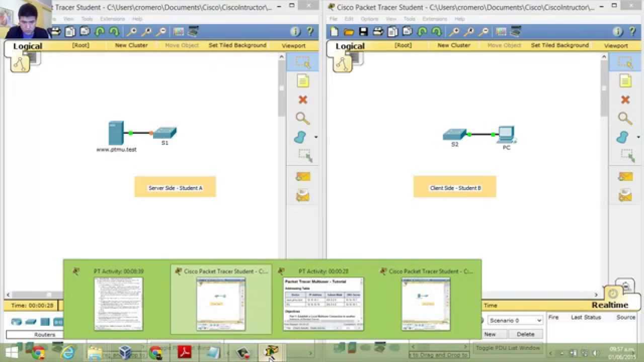Click Undo green arrow in left window

pos(100,32)
